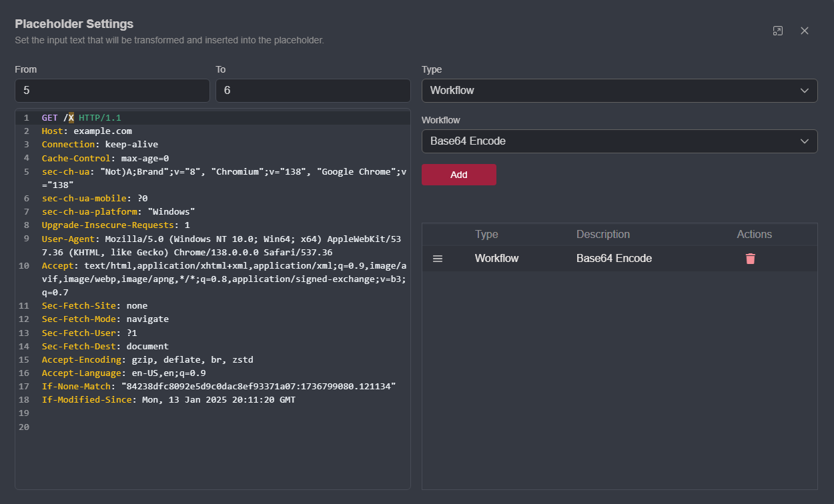Click line number 20 in the editor
Viewport: 834px width, 504px height.
tap(25, 427)
